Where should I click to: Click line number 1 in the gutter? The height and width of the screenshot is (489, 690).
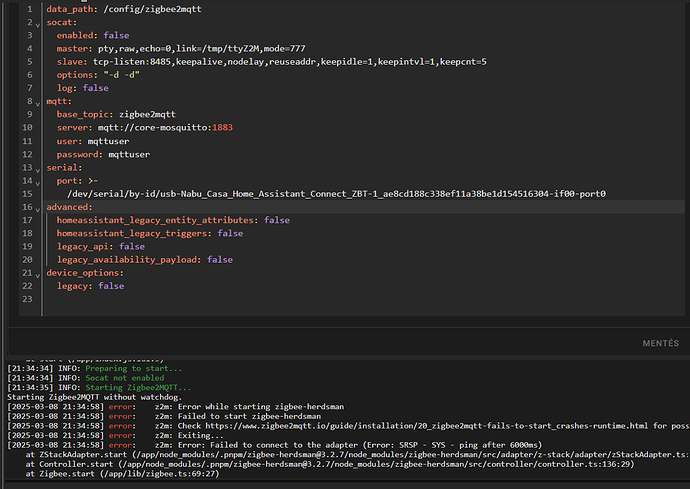coord(29,9)
